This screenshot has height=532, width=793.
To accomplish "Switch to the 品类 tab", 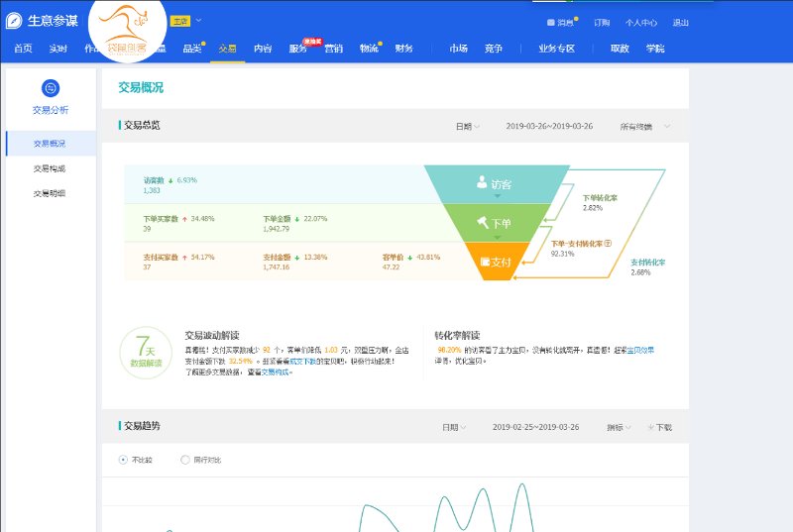I will point(192,49).
